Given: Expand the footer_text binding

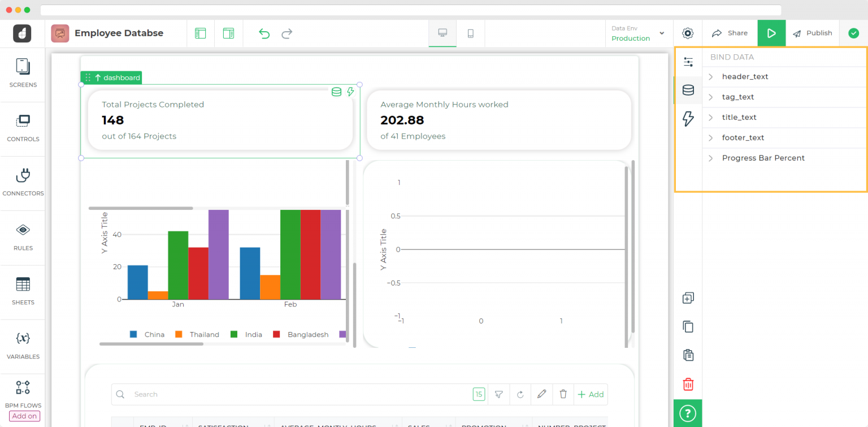Looking at the screenshot, I should 710,137.
